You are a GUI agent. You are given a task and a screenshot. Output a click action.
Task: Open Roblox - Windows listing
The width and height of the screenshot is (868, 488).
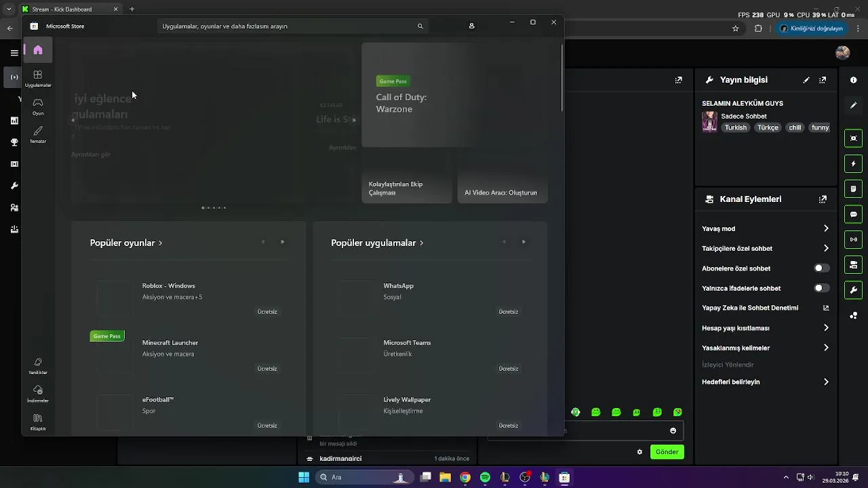tap(189, 298)
